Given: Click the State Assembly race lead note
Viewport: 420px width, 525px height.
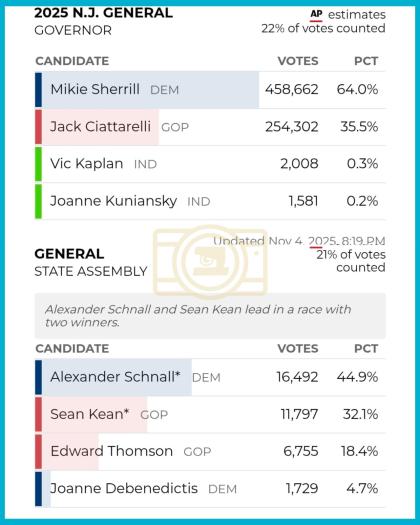Looking at the screenshot, I should 210,316.
